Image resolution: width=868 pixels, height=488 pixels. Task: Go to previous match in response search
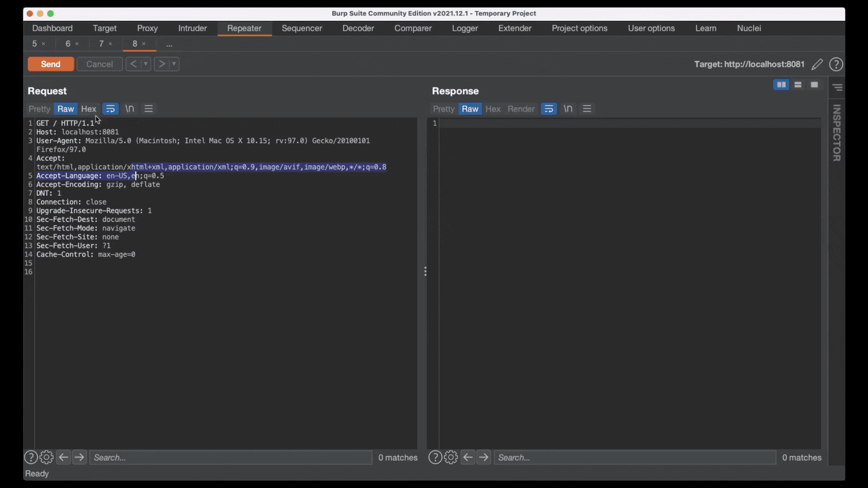(468, 457)
